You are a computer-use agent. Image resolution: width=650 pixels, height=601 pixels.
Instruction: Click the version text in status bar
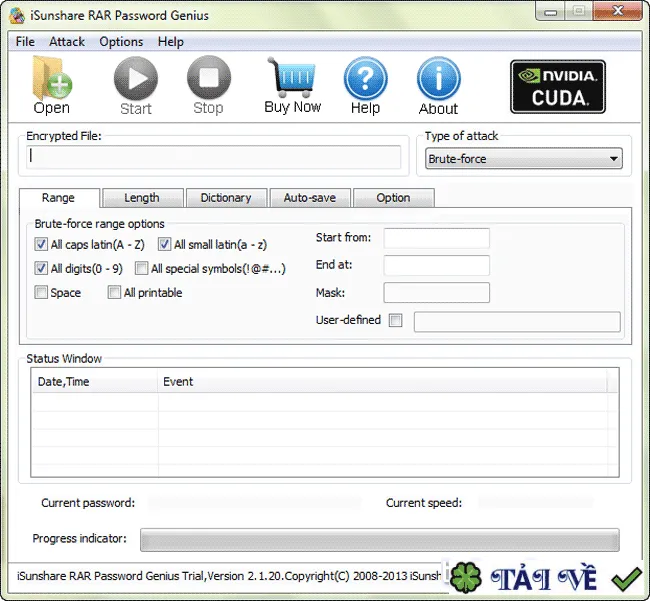(229, 576)
